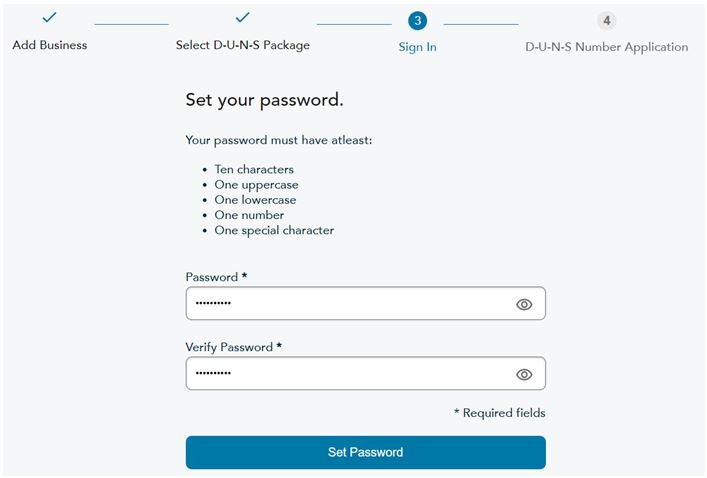The height and width of the screenshot is (478, 707).
Task: Select the step 3 circle indicator
Action: pyautogui.click(x=417, y=21)
